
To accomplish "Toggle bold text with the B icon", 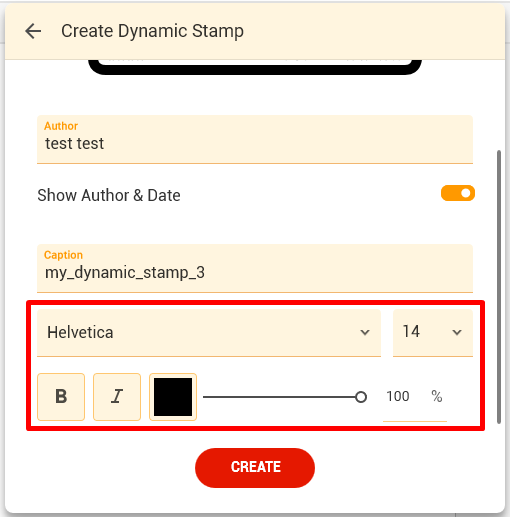I will (61, 397).
